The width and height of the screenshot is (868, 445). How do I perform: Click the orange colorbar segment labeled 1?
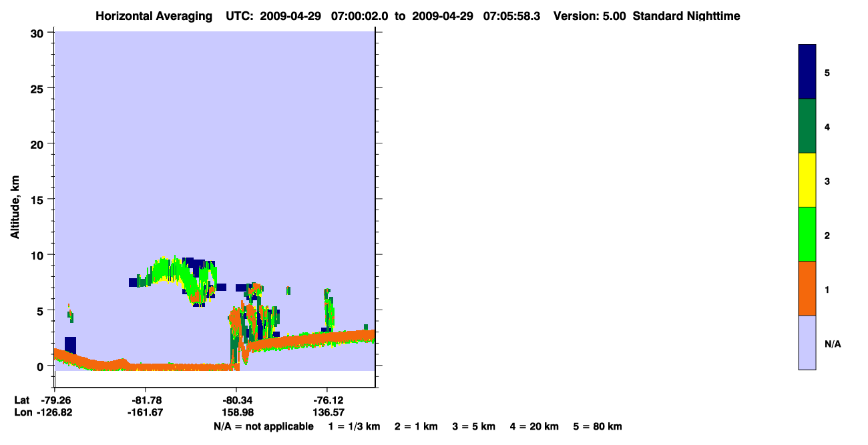tap(807, 288)
